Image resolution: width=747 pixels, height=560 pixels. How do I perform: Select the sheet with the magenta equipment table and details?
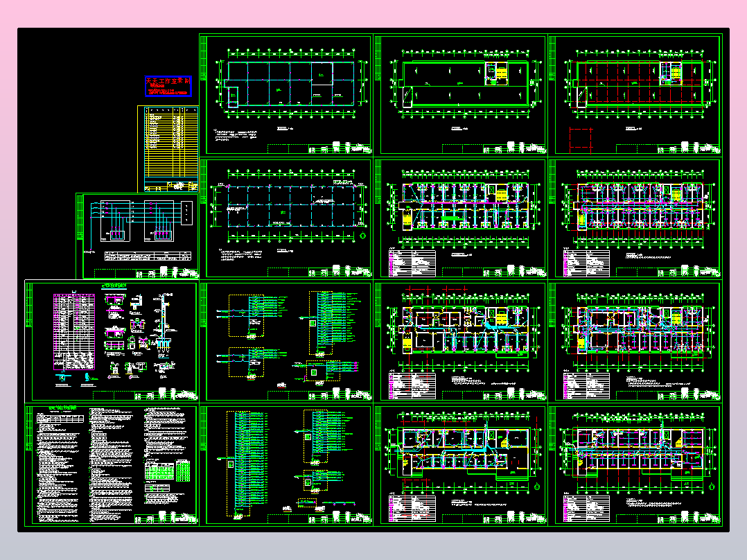(x=112, y=342)
